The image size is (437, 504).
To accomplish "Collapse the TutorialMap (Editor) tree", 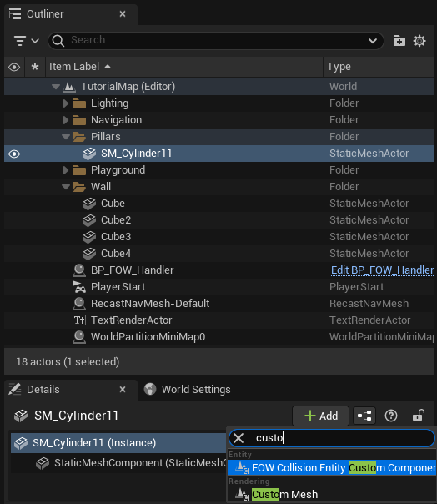I will click(56, 87).
